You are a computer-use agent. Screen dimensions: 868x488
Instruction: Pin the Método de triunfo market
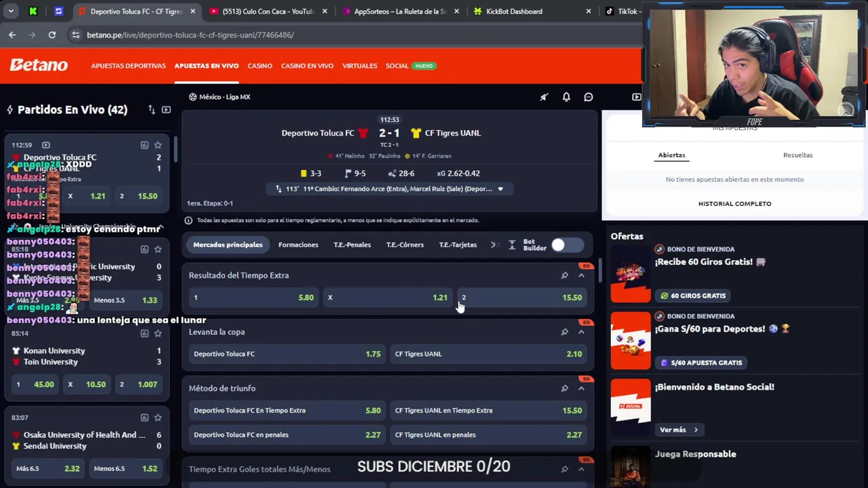[x=564, y=388]
